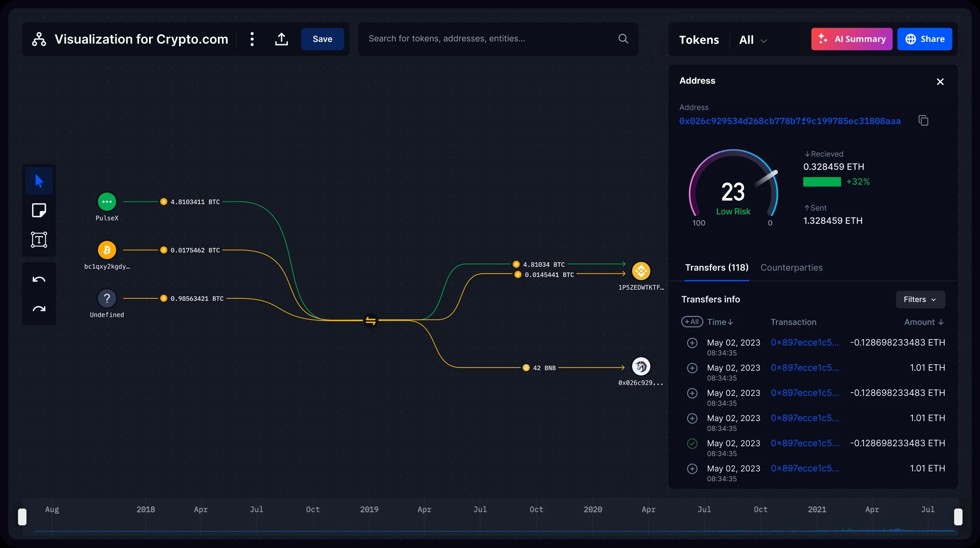This screenshot has width=980, height=548.
Task: Select the Transfers (118) tab
Action: (x=716, y=268)
